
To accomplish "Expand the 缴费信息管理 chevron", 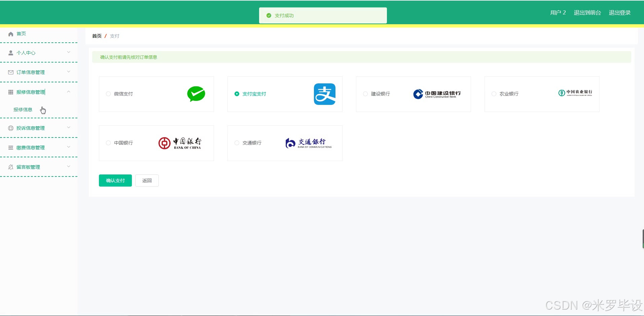I will [x=69, y=147].
